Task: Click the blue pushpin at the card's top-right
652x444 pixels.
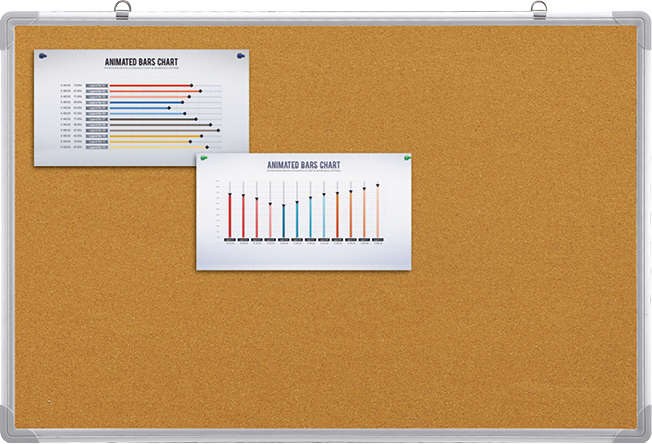Action: 240,57
